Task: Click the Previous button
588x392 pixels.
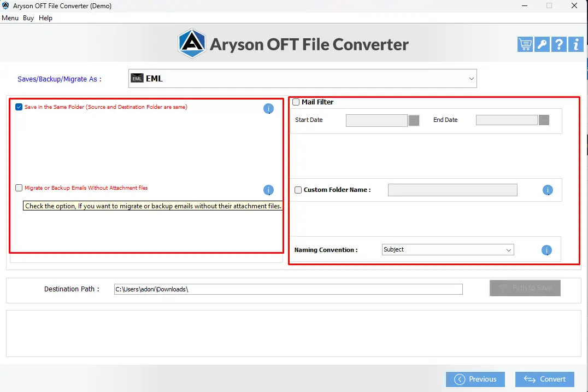Action: tap(475, 379)
